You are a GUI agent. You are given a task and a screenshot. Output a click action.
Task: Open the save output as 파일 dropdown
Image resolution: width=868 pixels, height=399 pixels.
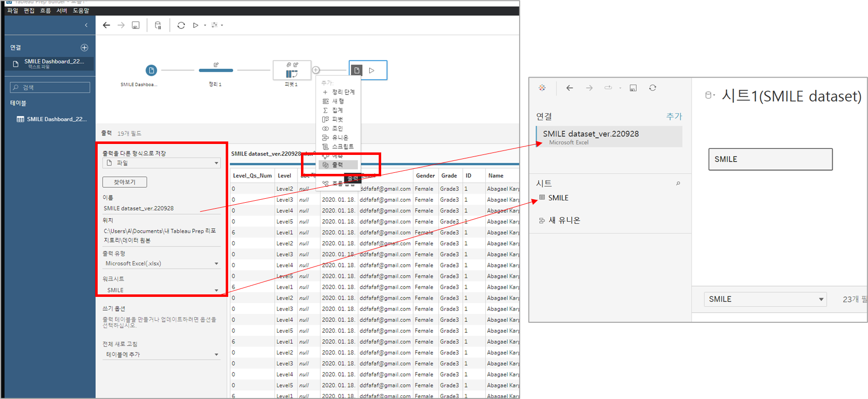161,163
